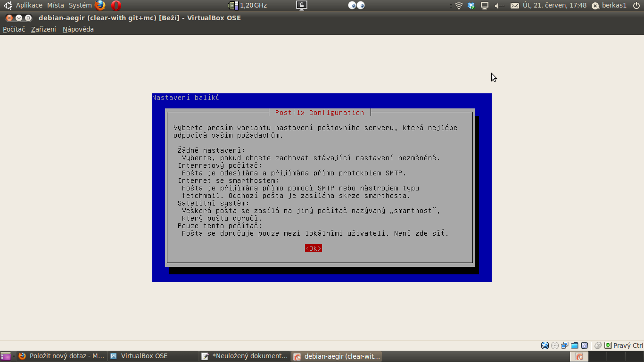644x362 pixels.
Task: Click the mouse integration indicator
Action: tap(598, 346)
